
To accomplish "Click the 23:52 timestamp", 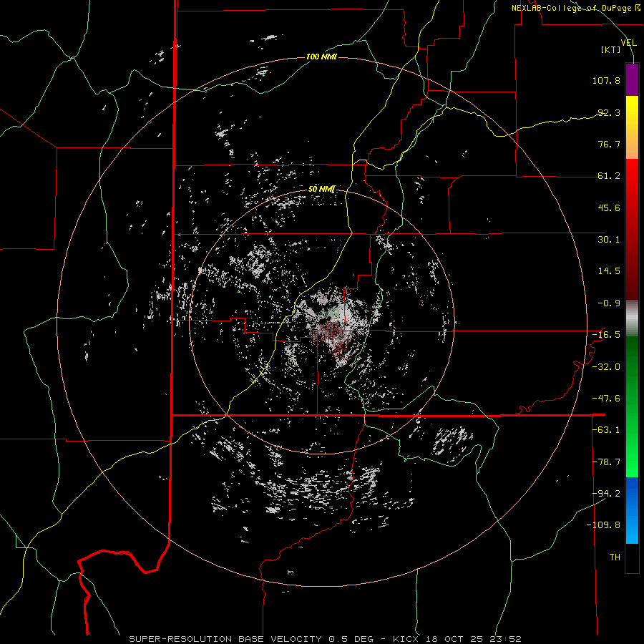I will [x=506, y=639].
